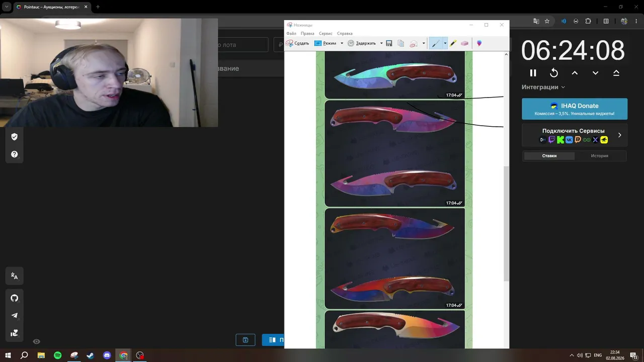Click the Режим snip mode button
The height and width of the screenshot is (362, 644).
tap(325, 43)
